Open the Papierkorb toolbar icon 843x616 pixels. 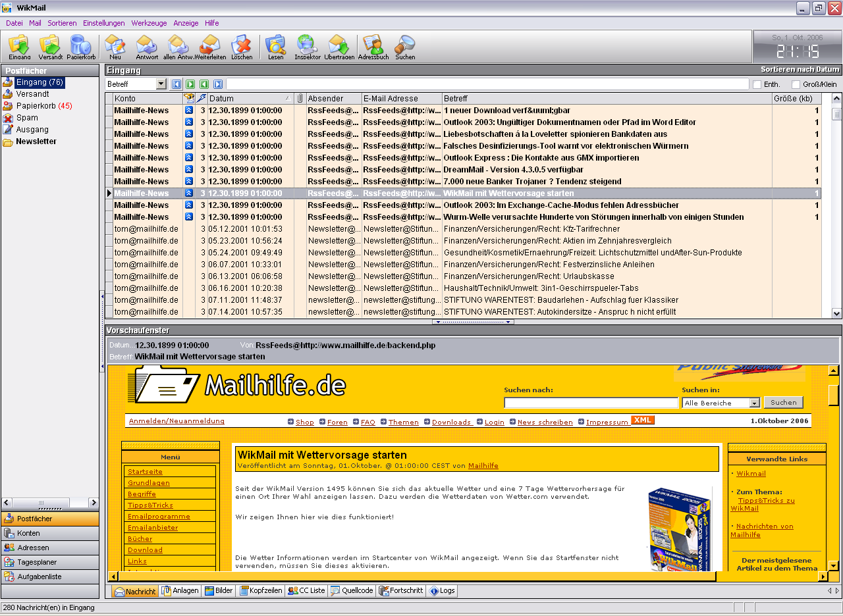pos(81,47)
